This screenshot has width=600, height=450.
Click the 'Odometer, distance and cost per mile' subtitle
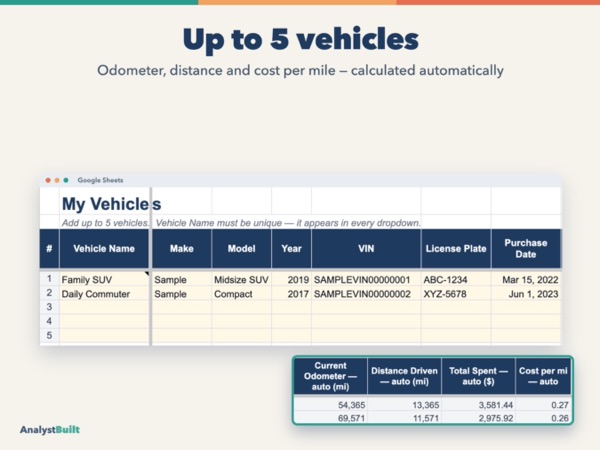coord(300,71)
